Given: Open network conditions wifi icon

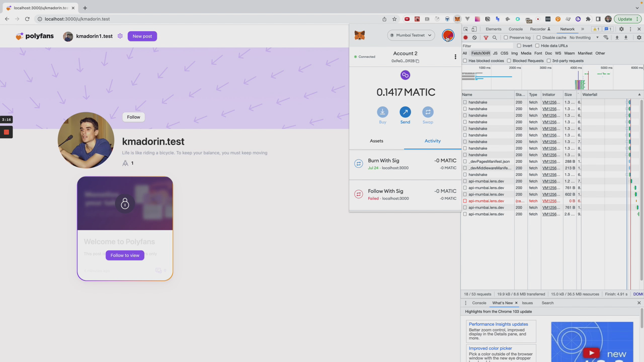Looking at the screenshot, I should click(606, 38).
